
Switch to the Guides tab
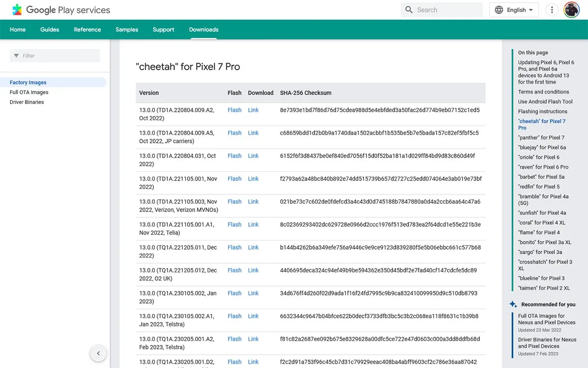click(49, 29)
